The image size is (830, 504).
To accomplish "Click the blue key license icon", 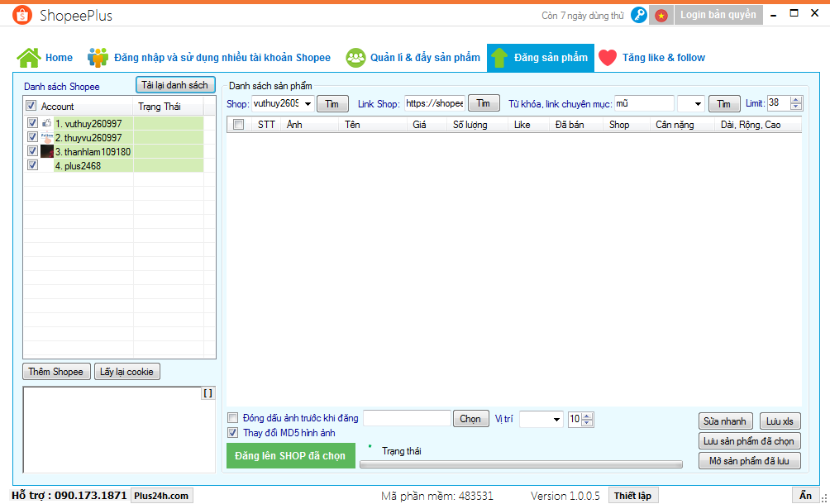I will pyautogui.click(x=638, y=15).
